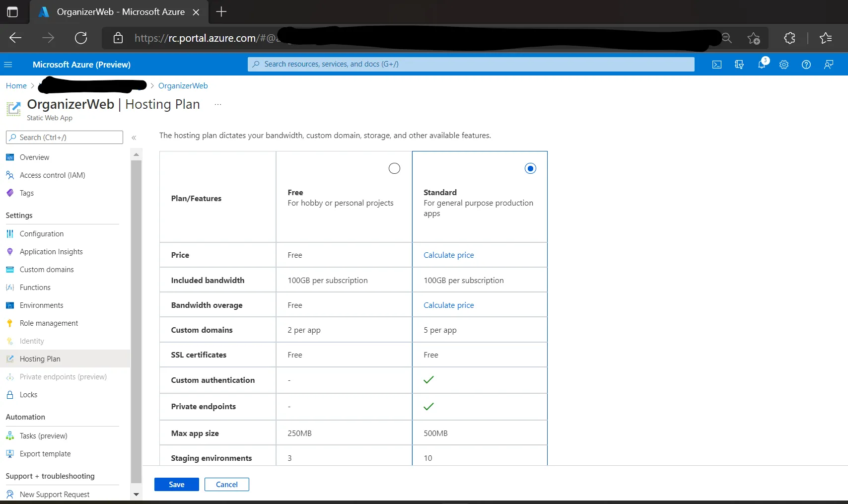The image size is (848, 504).
Task: Open Azure Cloud Shell icon
Action: (716, 65)
